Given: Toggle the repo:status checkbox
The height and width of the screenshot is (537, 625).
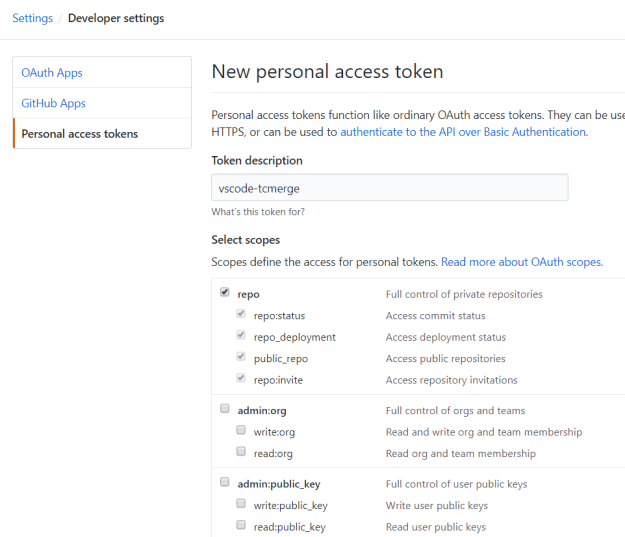Looking at the screenshot, I should click(x=241, y=314).
